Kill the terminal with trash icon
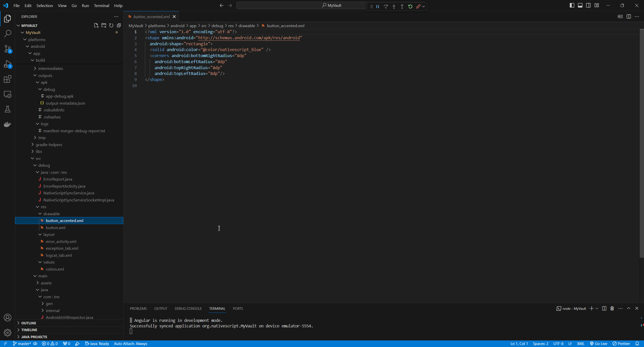 pyautogui.click(x=612, y=309)
